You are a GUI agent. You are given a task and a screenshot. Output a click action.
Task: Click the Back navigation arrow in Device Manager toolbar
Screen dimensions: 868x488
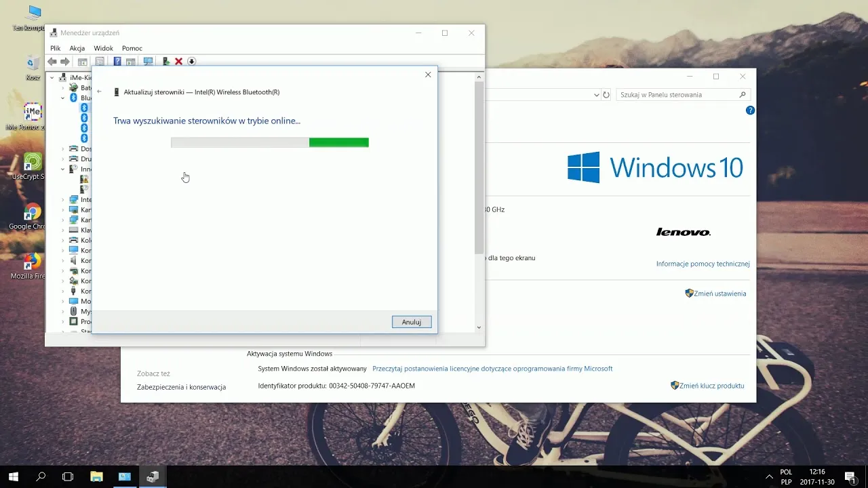(x=52, y=61)
